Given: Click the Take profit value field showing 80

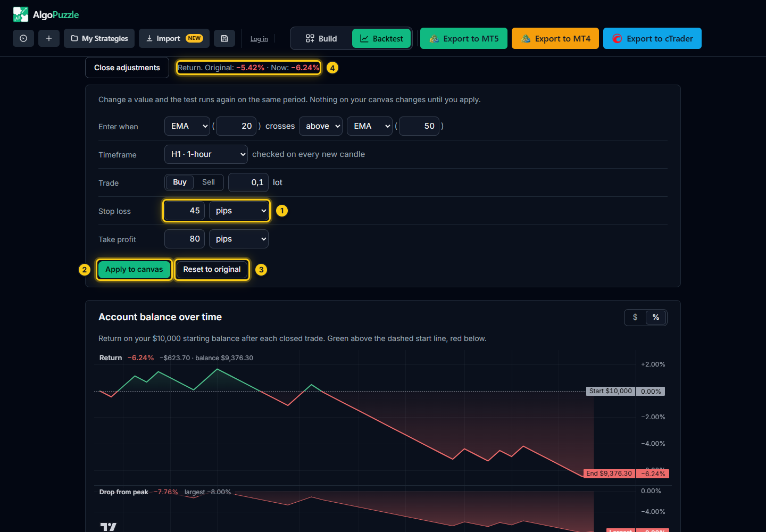Looking at the screenshot, I should point(185,239).
